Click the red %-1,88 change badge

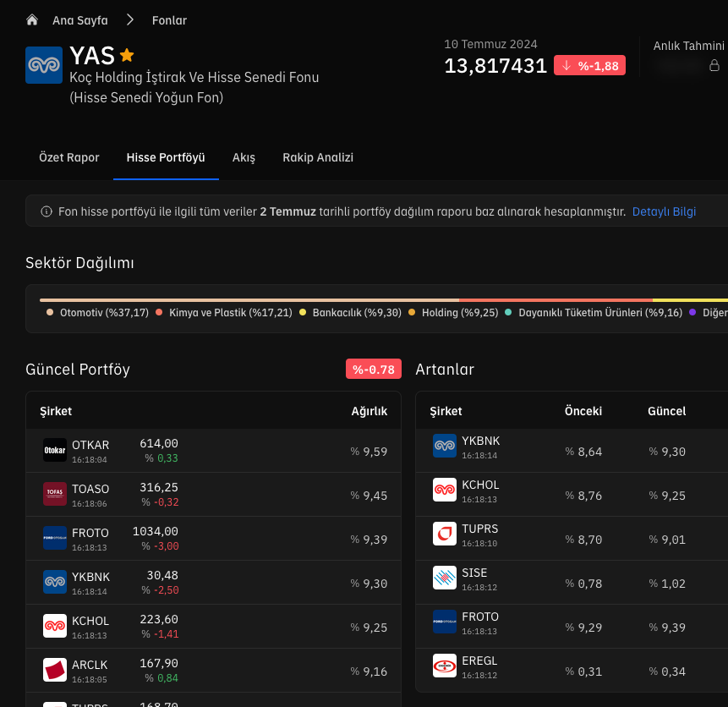(589, 65)
